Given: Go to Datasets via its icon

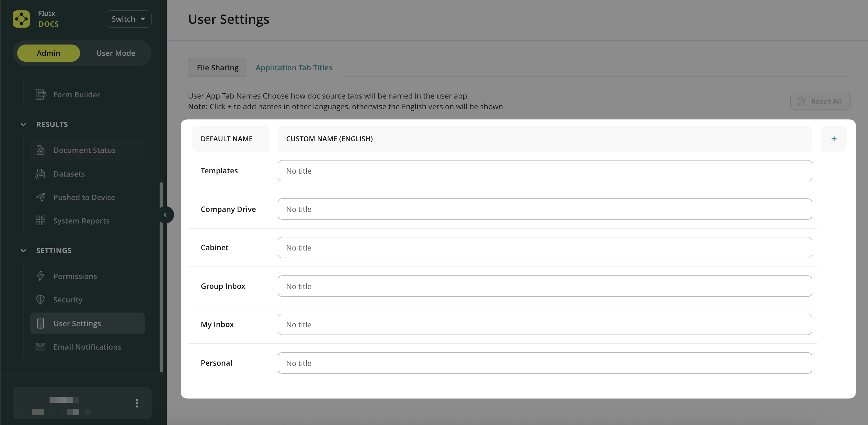Looking at the screenshot, I should pyautogui.click(x=40, y=174).
